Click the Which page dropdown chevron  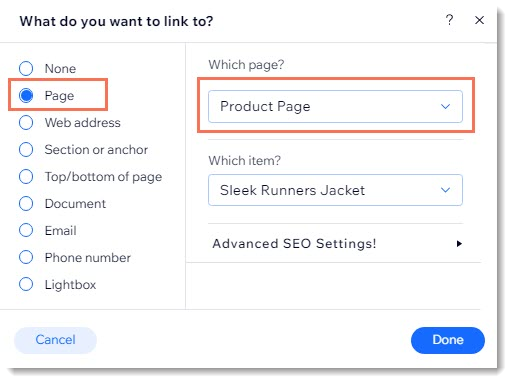click(x=445, y=106)
